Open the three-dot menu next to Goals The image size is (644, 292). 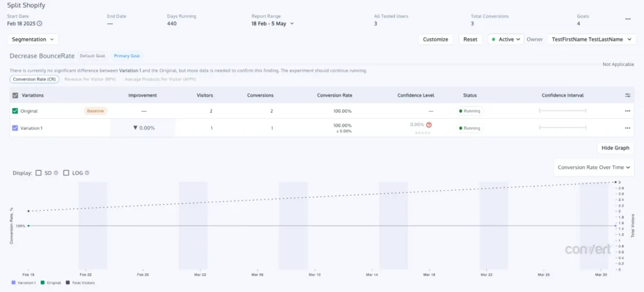pyautogui.click(x=628, y=19)
